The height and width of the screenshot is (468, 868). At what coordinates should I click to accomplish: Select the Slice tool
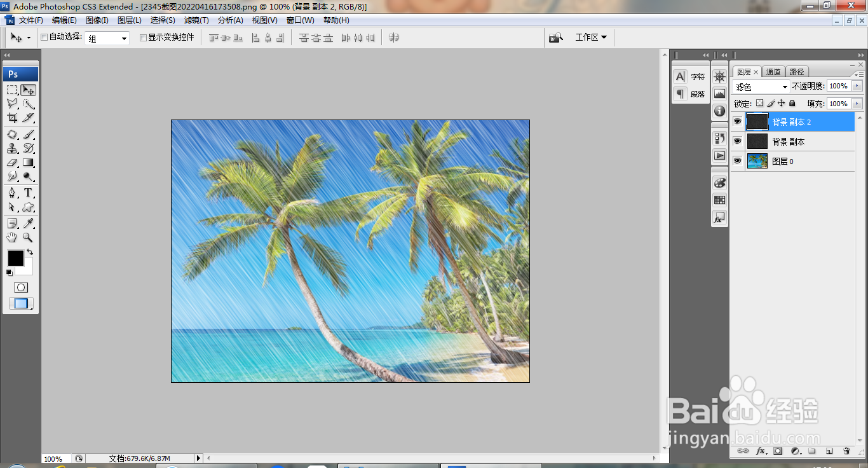pos(29,118)
